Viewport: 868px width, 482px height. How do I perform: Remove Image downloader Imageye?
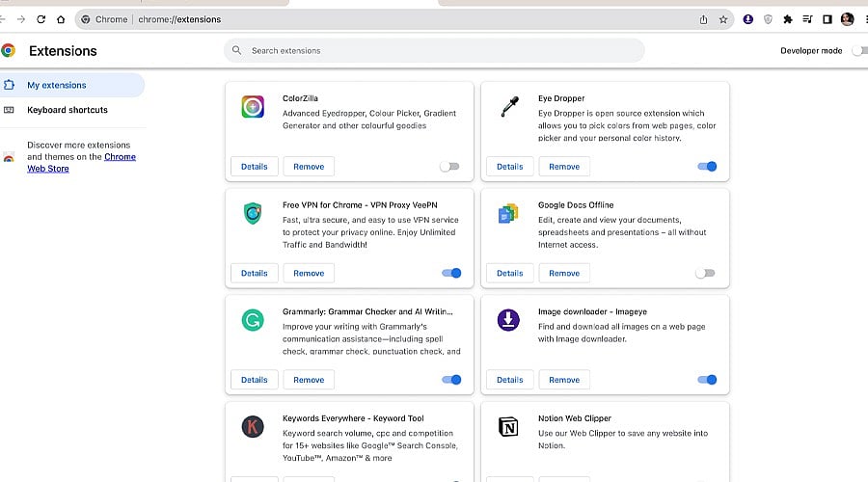pos(564,380)
